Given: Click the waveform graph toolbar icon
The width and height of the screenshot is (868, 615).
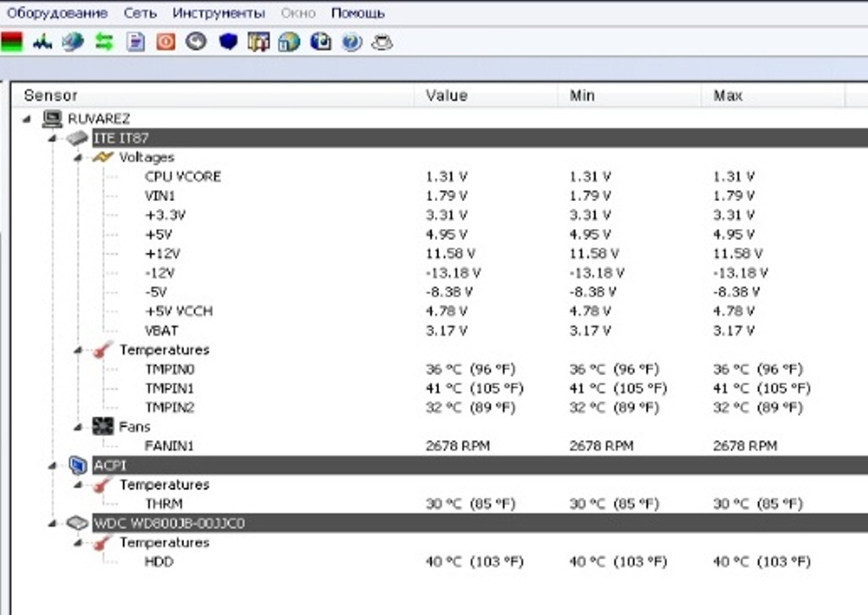Looking at the screenshot, I should (x=42, y=42).
